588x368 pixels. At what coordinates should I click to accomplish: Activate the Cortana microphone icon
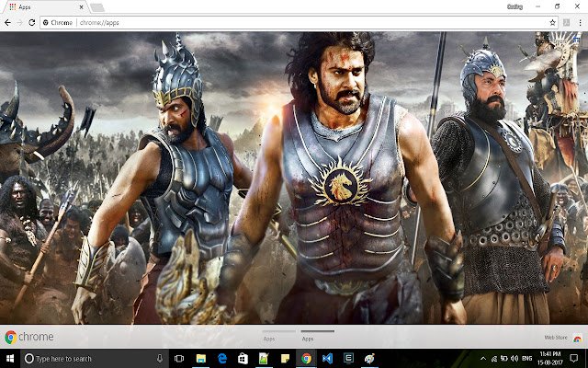[160, 359]
